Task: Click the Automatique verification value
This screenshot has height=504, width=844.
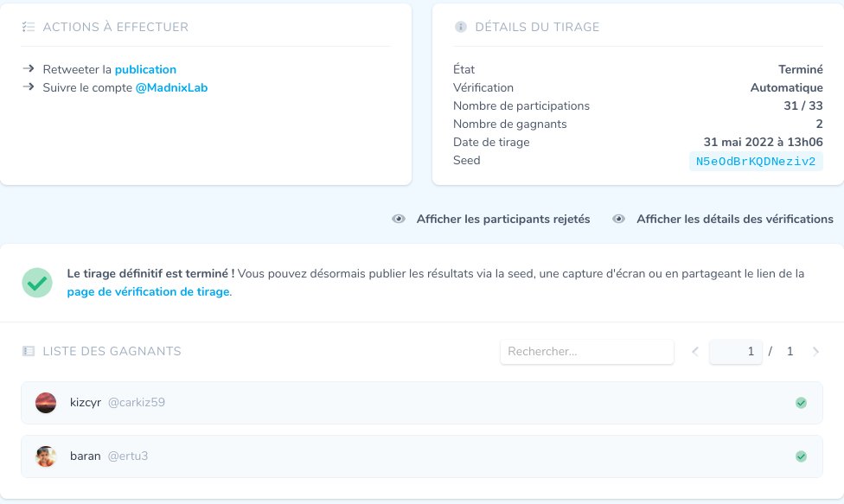Action: pos(786,87)
